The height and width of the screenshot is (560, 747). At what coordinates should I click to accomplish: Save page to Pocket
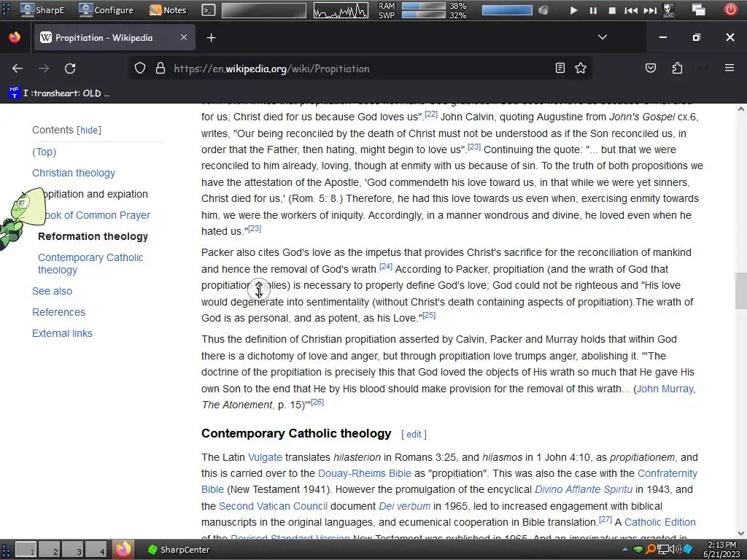coord(650,68)
